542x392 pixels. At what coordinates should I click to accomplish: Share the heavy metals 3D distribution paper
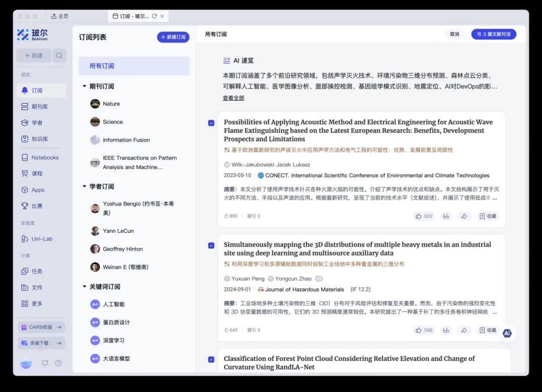[464, 330]
